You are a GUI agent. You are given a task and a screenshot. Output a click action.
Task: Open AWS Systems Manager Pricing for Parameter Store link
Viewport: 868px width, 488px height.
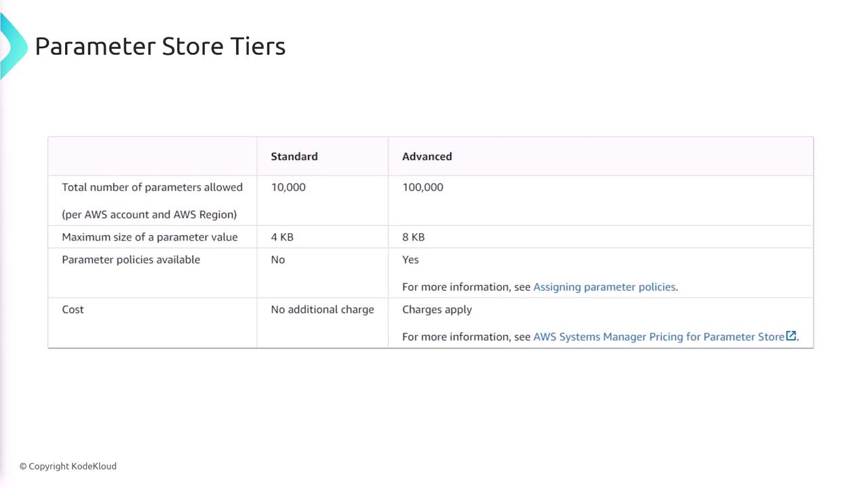pyautogui.click(x=658, y=336)
